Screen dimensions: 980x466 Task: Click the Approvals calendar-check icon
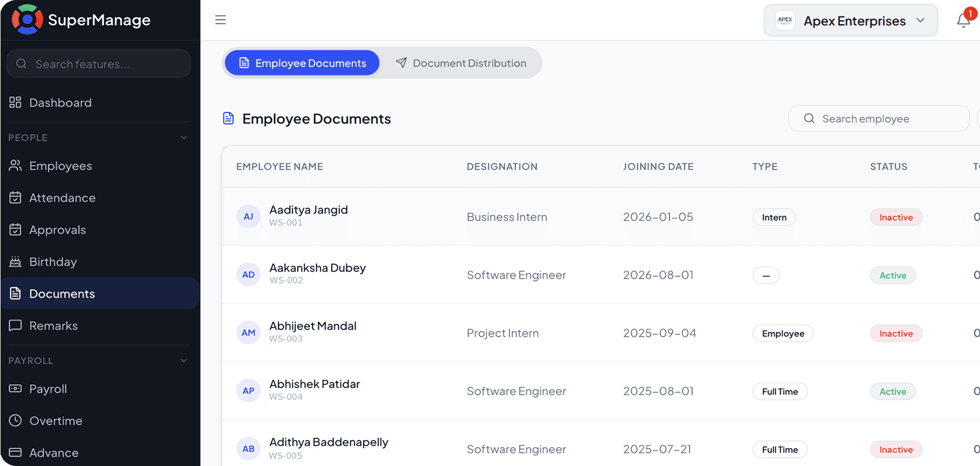tap(15, 230)
